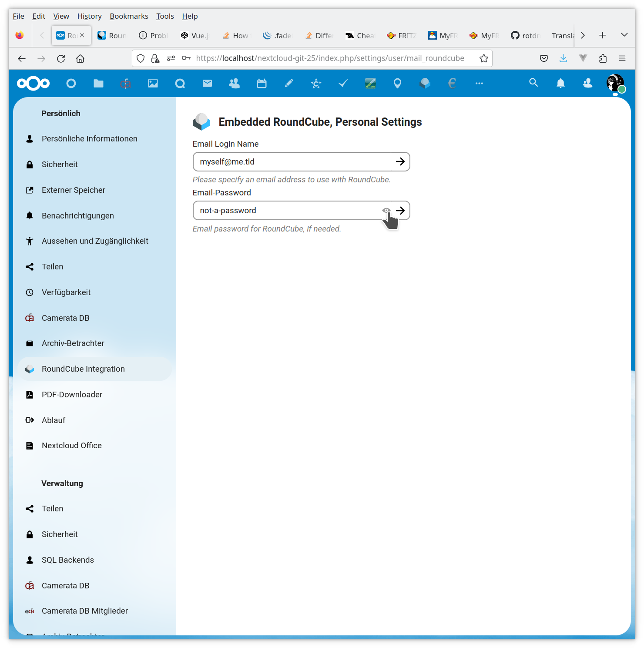
Task: Show more browser tabs arrow
Action: pyautogui.click(x=583, y=35)
